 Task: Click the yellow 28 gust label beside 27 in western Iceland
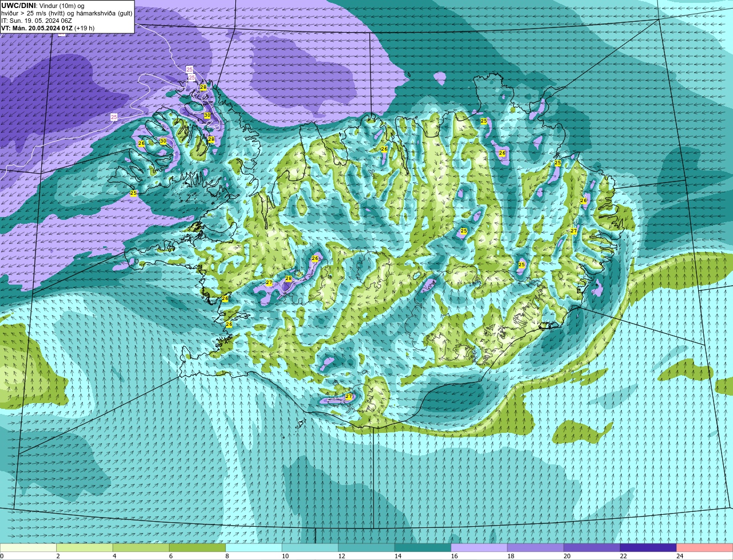tap(289, 279)
